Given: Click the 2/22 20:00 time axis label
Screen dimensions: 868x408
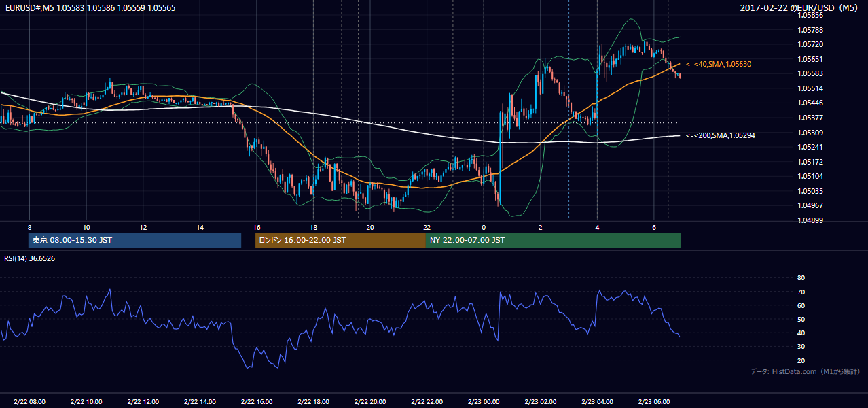Looking at the screenshot, I should tap(369, 402).
